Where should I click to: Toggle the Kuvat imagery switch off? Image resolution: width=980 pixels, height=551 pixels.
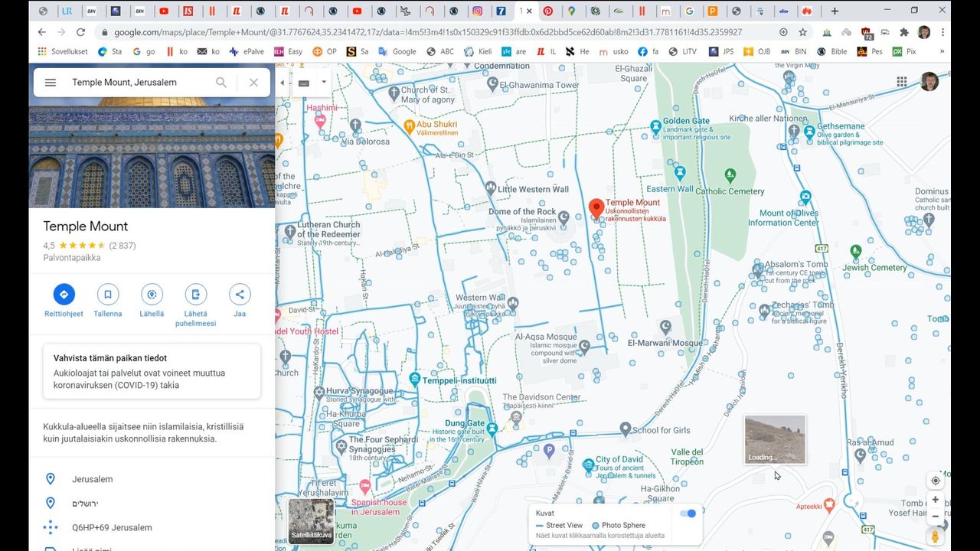click(x=688, y=514)
